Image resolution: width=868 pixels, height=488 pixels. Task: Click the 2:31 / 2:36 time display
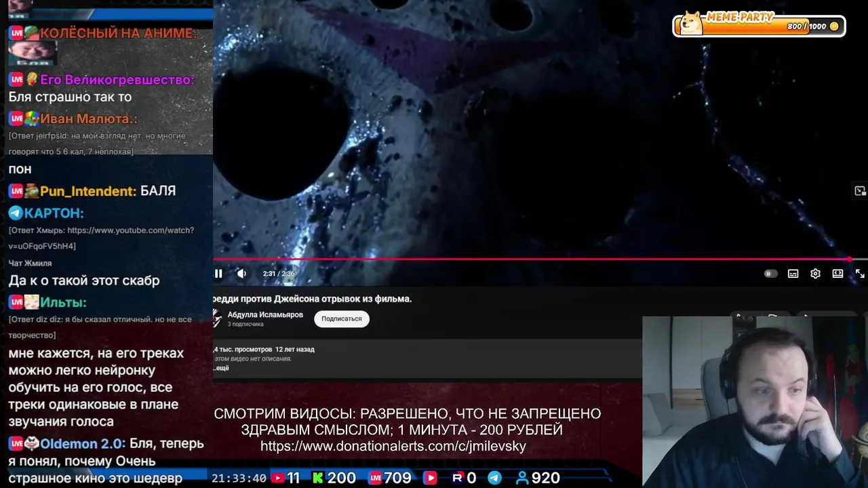tap(279, 274)
